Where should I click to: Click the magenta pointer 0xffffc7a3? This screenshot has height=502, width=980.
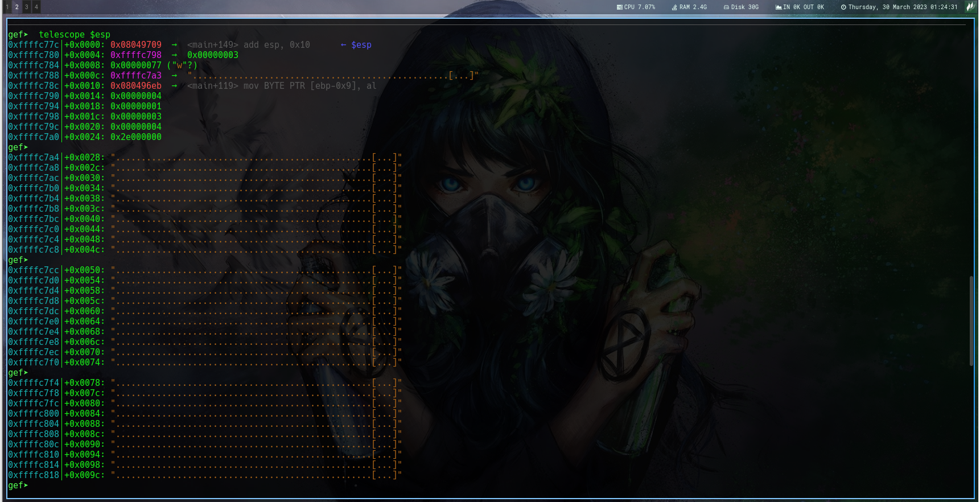(136, 76)
